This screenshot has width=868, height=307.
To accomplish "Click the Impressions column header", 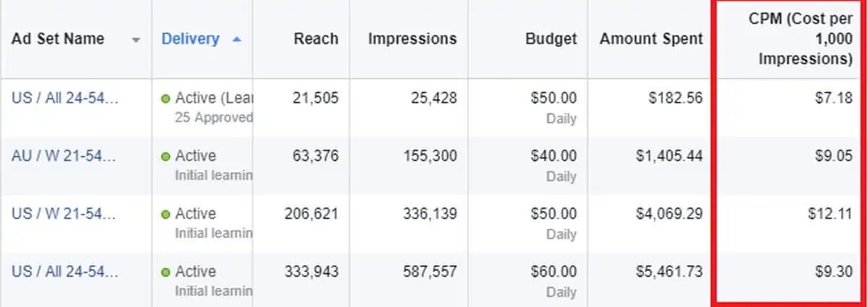I will pos(412,39).
